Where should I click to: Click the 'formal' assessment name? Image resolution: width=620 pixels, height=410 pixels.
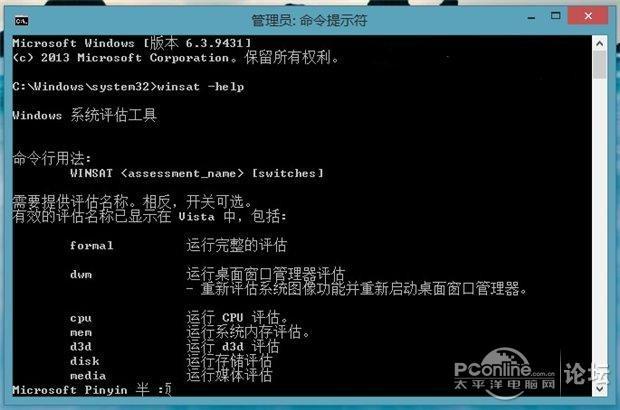[91, 246]
